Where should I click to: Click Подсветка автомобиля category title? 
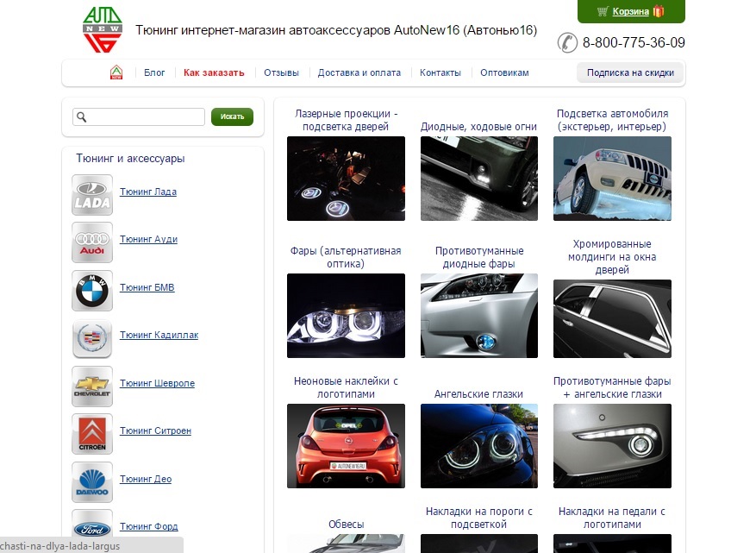tap(612, 120)
